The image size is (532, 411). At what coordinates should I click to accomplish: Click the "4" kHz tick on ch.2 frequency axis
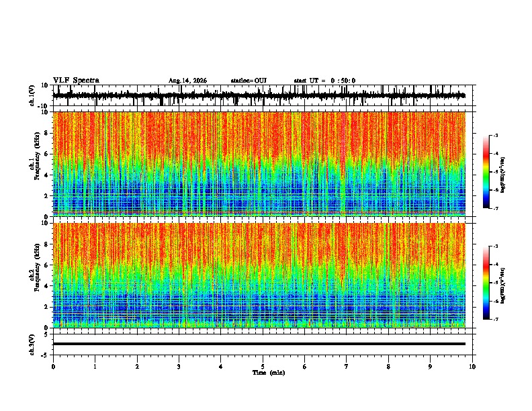[x=47, y=286]
